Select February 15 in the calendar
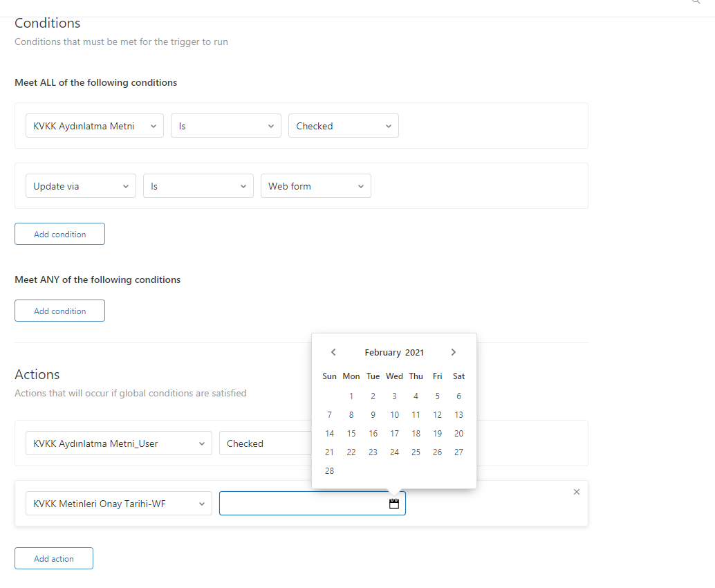The height and width of the screenshot is (588, 715). [351, 434]
